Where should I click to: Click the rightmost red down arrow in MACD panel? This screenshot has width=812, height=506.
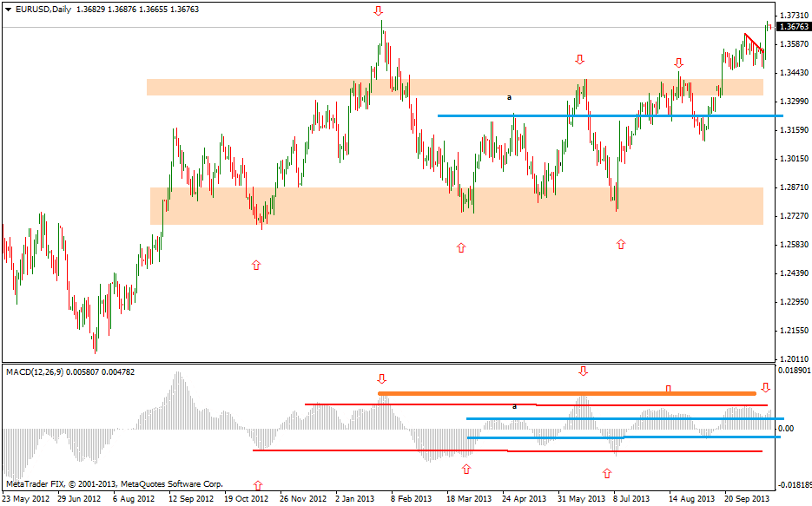765,387
